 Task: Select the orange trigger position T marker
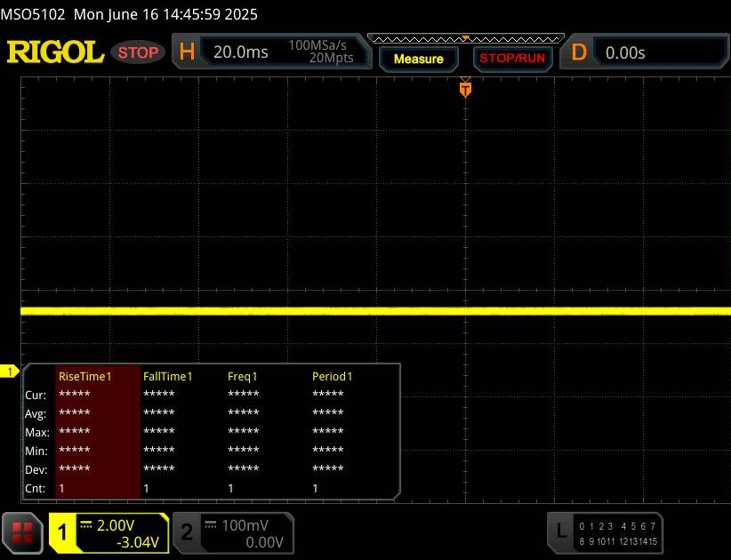tap(464, 89)
